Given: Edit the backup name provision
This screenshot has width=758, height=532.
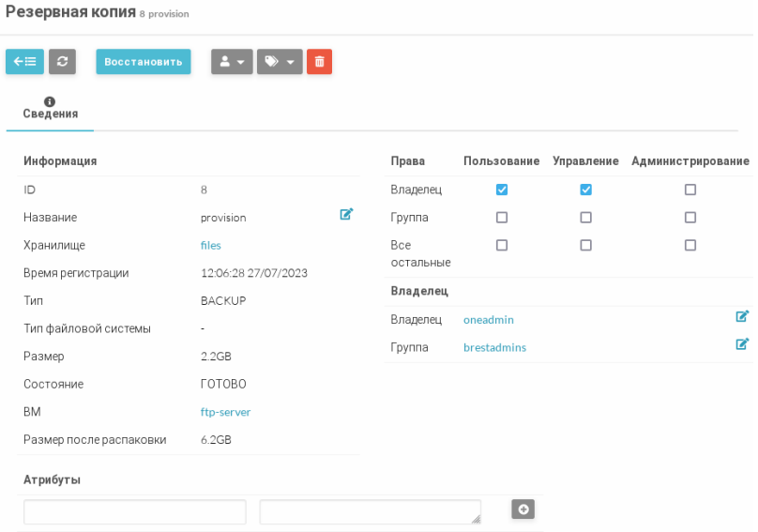Looking at the screenshot, I should pos(346,215).
